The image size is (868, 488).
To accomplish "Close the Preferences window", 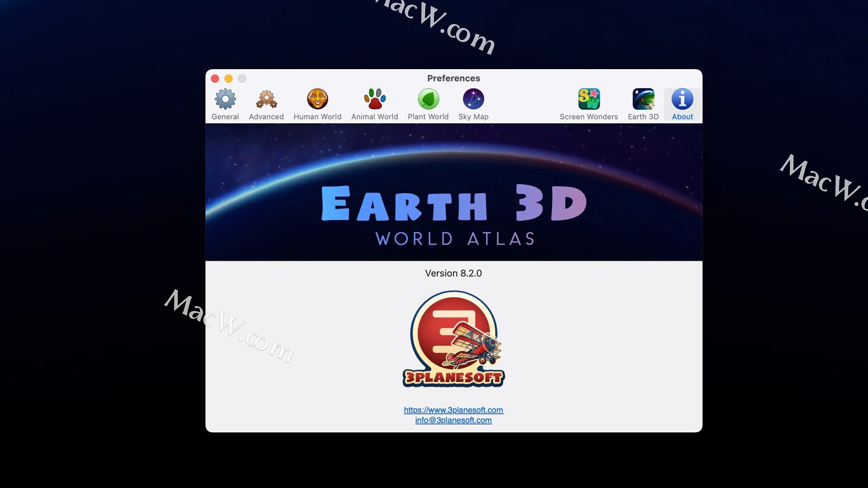I will [x=215, y=79].
